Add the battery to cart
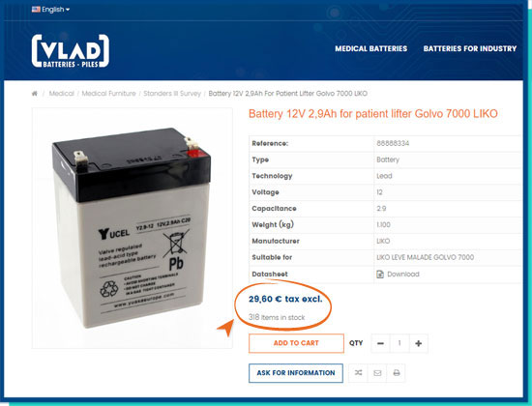532x406 pixels. click(296, 343)
